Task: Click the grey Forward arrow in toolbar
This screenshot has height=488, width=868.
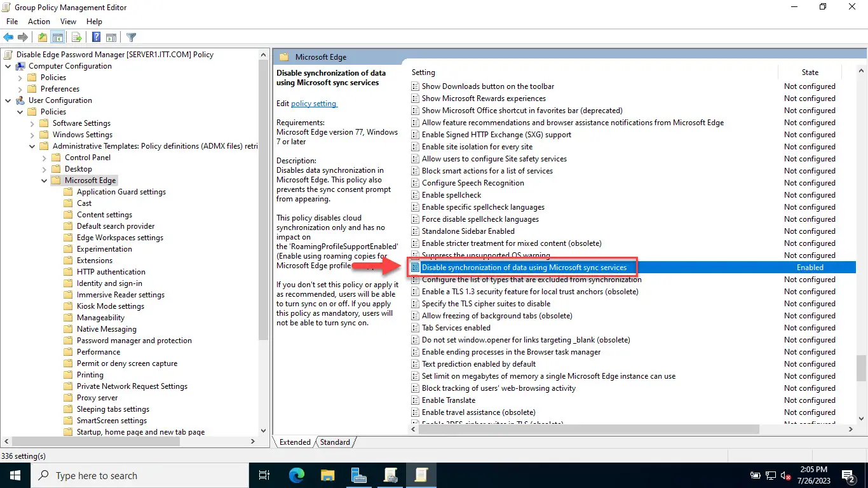Action: [x=23, y=37]
